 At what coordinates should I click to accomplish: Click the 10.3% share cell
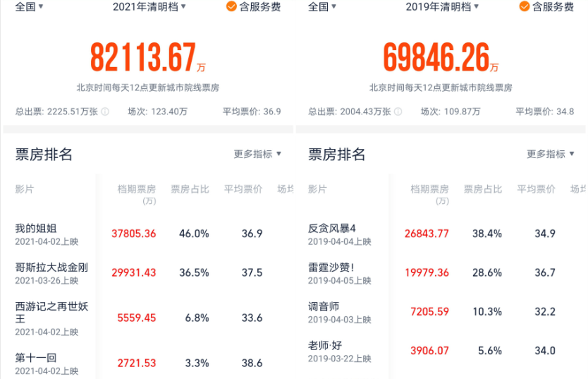pyautogui.click(x=486, y=312)
